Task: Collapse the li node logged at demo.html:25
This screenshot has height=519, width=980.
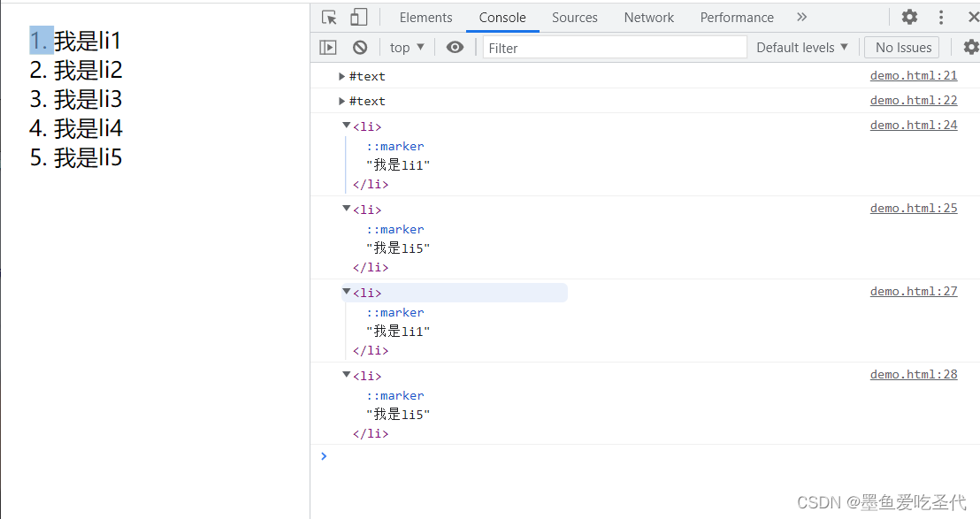Action: tap(346, 209)
